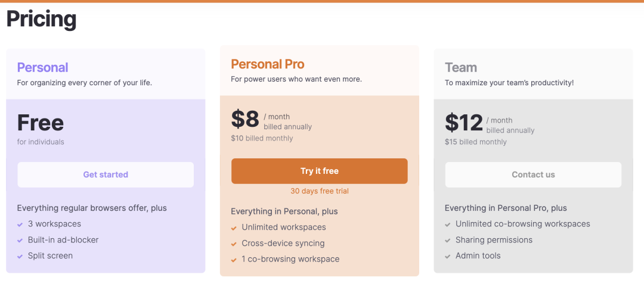The width and height of the screenshot is (644, 287).
Task: Click the orange Try it free button
Action: pos(320,171)
